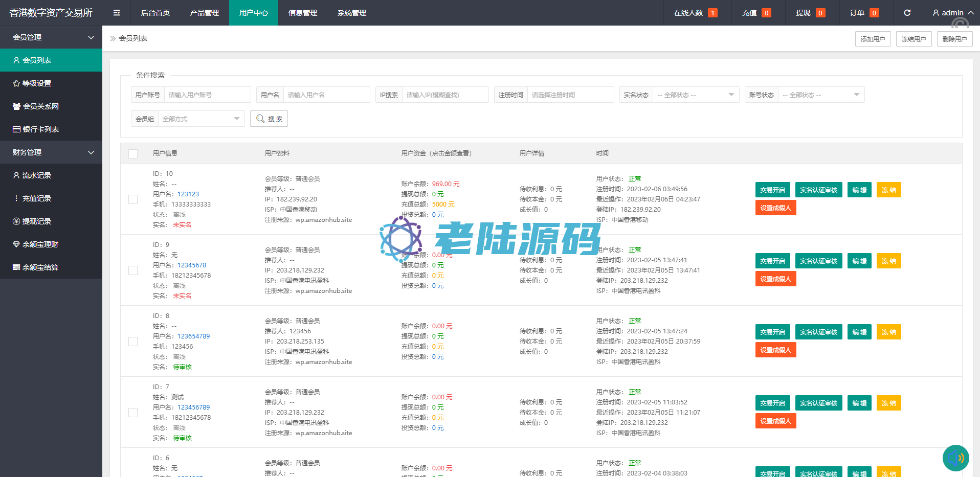
Task: Click 设置成假人 for user ID 9
Action: [775, 279]
